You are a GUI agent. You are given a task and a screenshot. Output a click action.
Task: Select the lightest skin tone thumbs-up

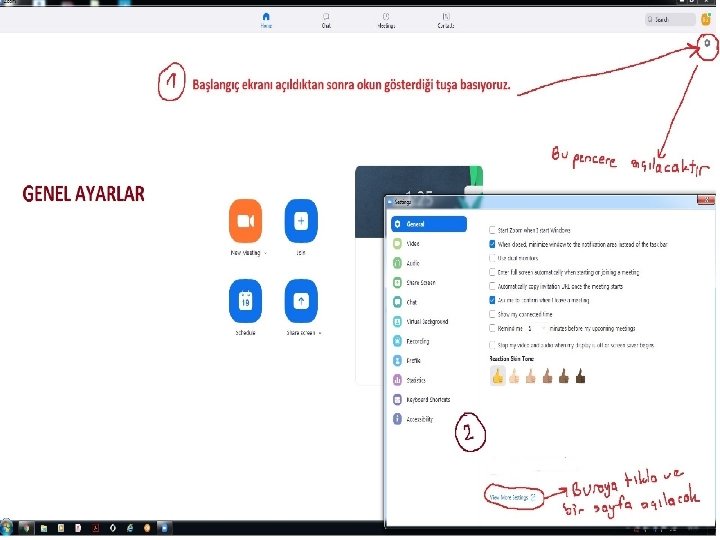tap(514, 376)
